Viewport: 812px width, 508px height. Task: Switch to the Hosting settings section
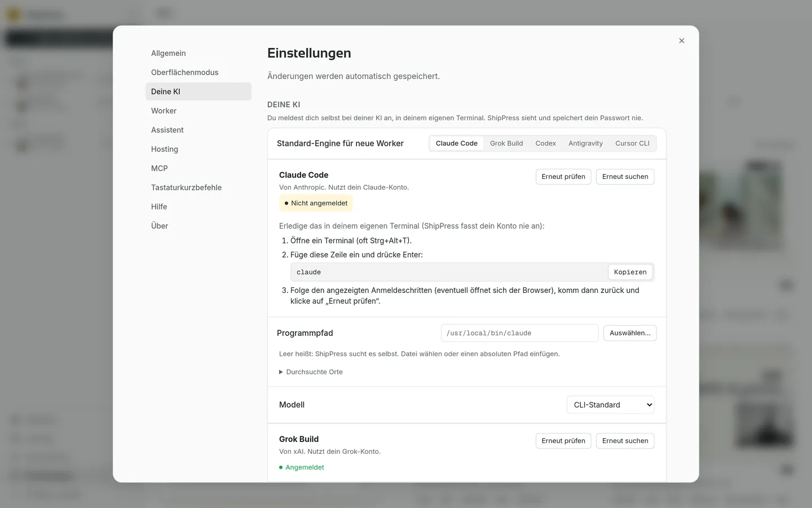coord(198,149)
